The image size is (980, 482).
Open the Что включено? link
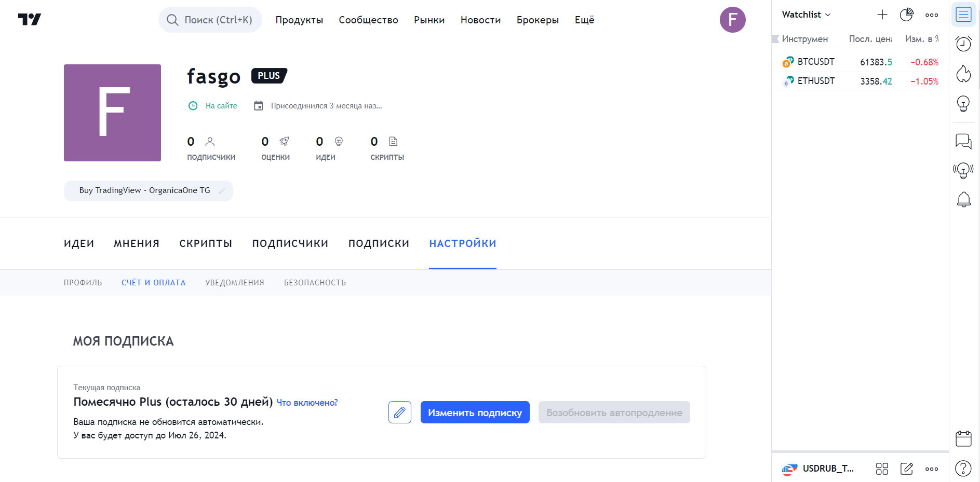307,403
